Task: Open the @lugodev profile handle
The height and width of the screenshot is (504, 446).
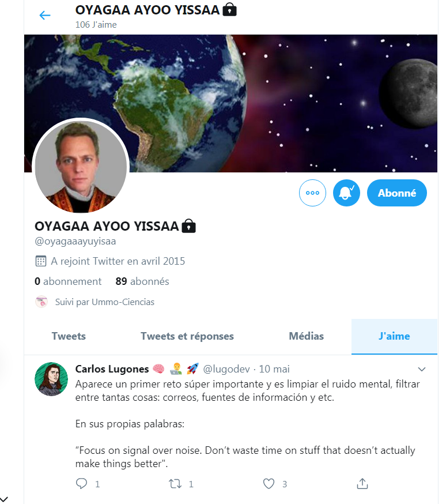Action: click(226, 369)
